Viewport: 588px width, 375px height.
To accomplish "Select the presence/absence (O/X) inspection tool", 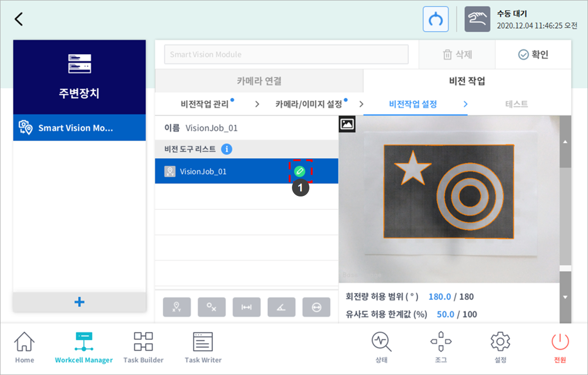I will point(212,308).
